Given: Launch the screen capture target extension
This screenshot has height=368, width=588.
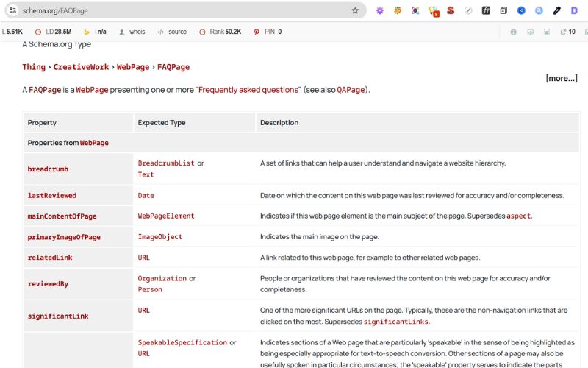Looking at the screenshot, I should (415, 10).
